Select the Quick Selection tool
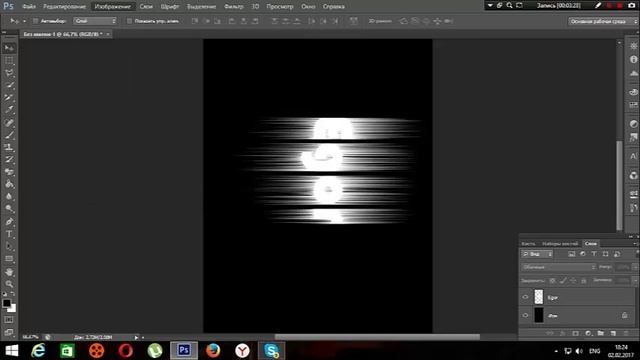Screen dimensions: 640x360 point(9,85)
